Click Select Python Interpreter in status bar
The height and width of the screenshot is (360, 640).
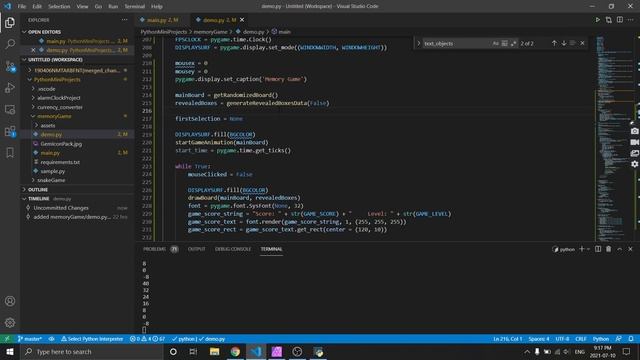(92, 339)
